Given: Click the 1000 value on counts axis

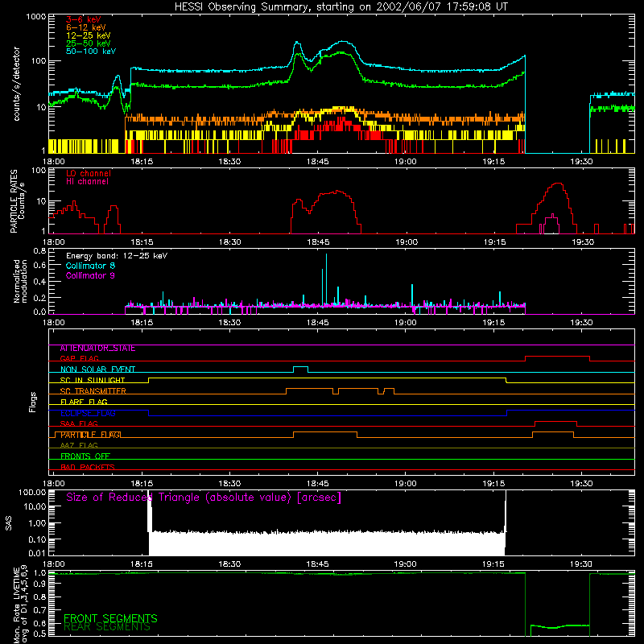Looking at the screenshot, I should pos(36,17).
